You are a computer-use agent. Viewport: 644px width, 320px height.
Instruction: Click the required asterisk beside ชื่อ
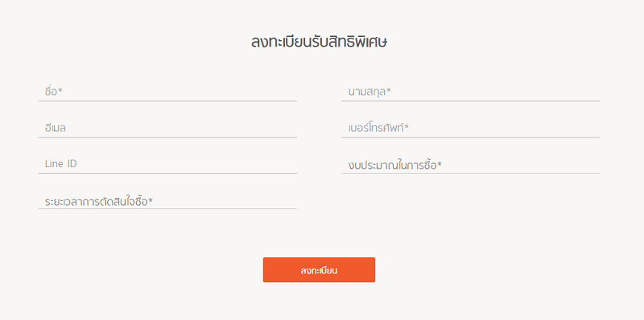coord(60,90)
